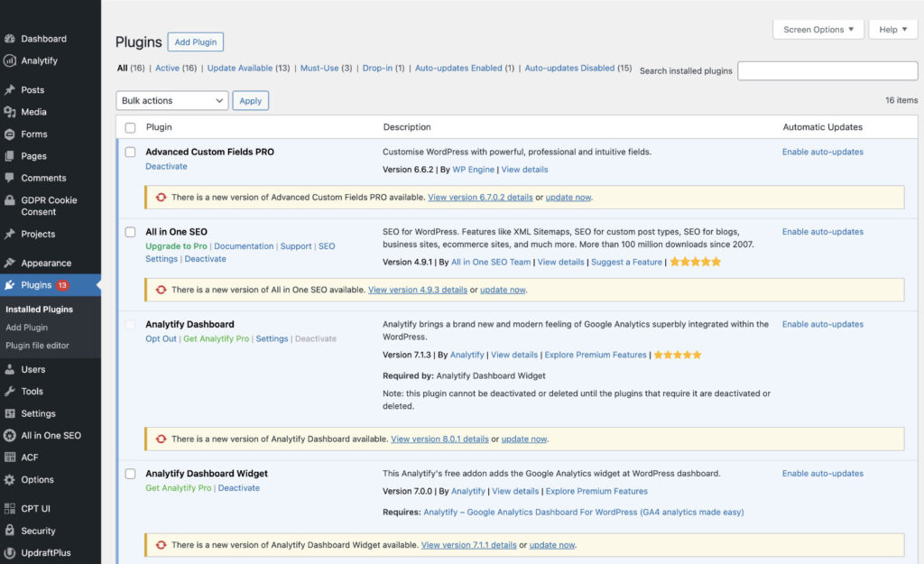Image resolution: width=924 pixels, height=564 pixels.
Task: Open Plugin file editor submenu item
Action: (37, 346)
